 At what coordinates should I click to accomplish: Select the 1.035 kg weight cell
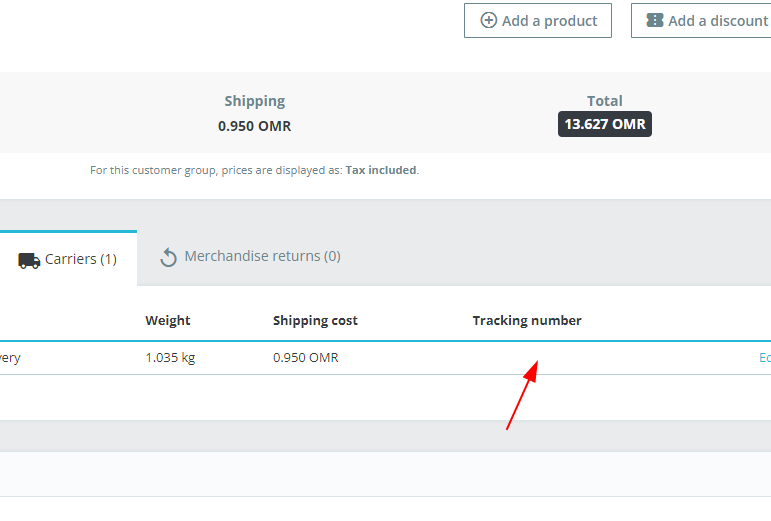tap(170, 357)
